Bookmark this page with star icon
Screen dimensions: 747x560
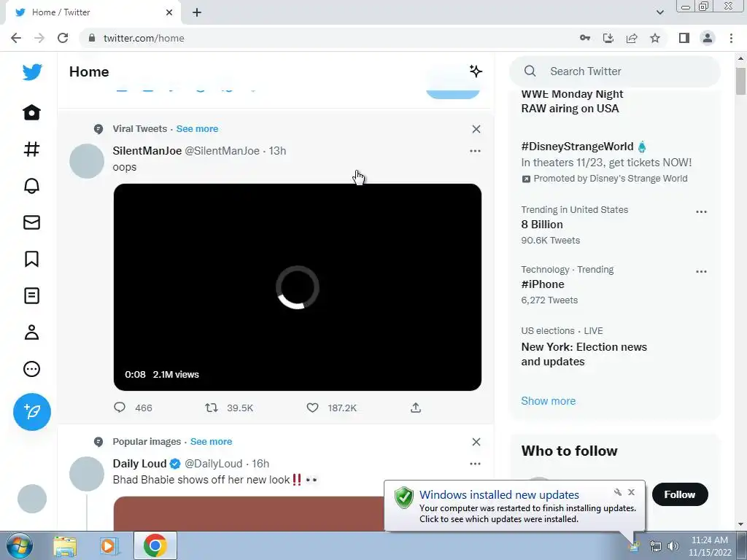point(655,38)
